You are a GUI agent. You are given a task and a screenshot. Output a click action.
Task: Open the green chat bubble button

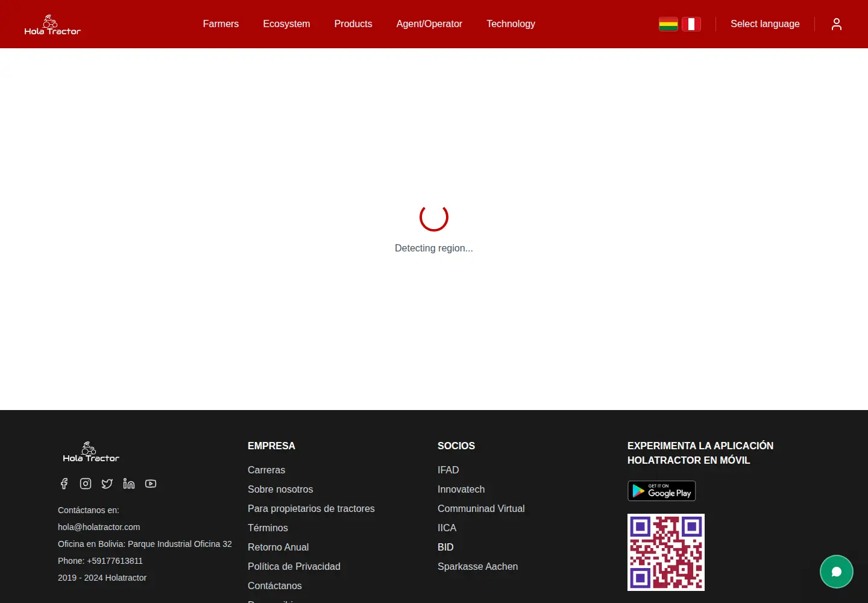837,572
